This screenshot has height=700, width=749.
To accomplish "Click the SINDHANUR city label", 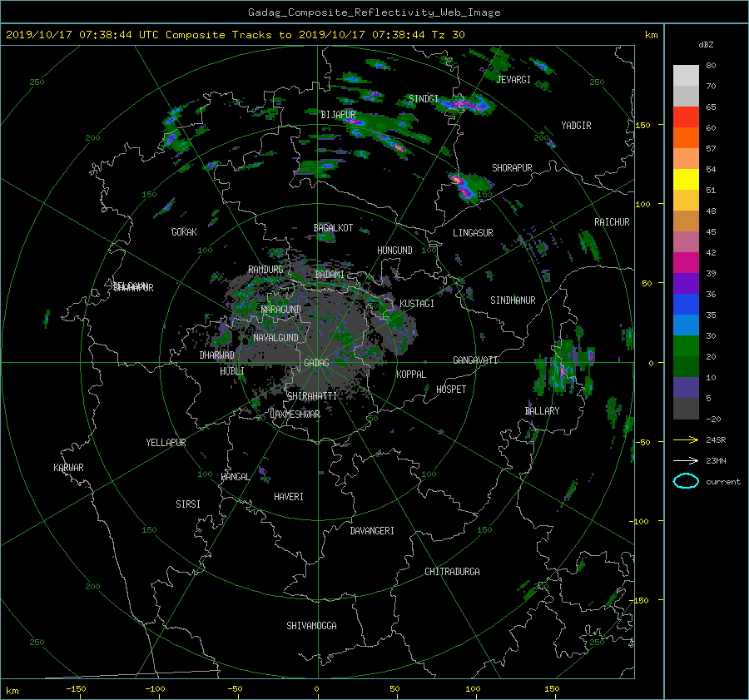I will [513, 300].
